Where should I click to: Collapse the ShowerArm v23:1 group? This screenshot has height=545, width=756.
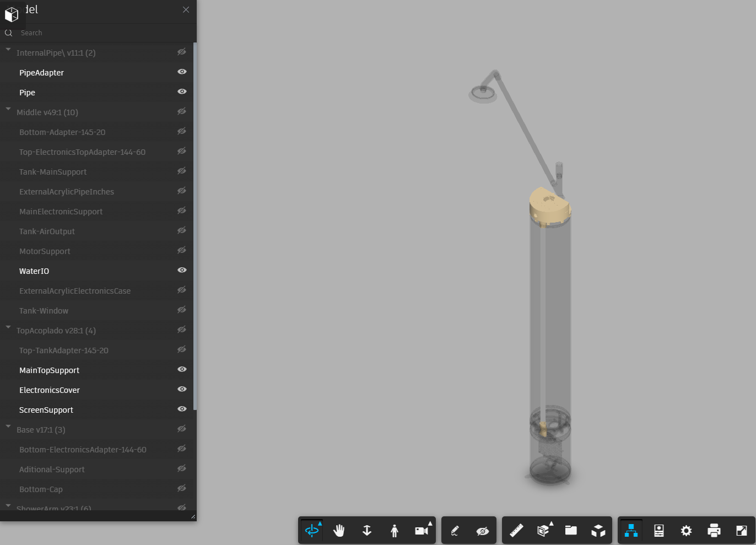point(8,505)
